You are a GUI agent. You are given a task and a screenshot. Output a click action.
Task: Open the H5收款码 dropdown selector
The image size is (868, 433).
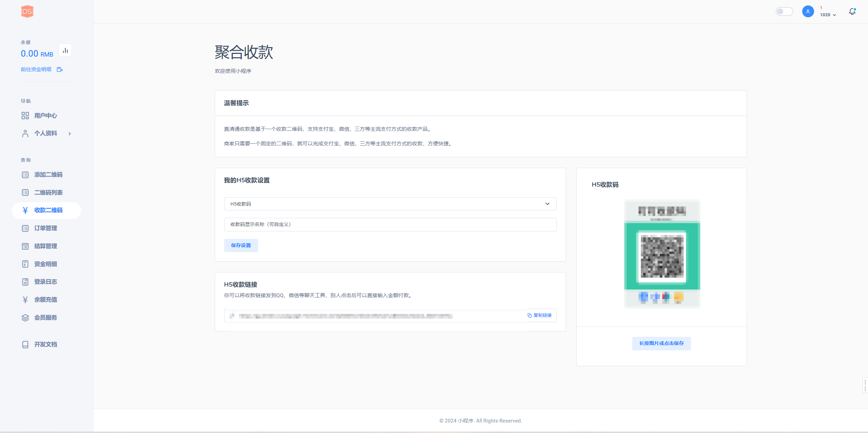[x=390, y=204]
